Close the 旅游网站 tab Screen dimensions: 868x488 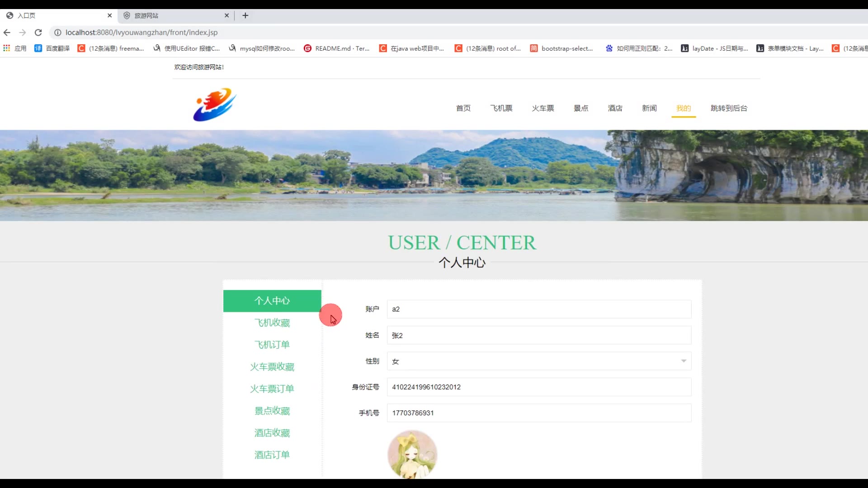(226, 15)
